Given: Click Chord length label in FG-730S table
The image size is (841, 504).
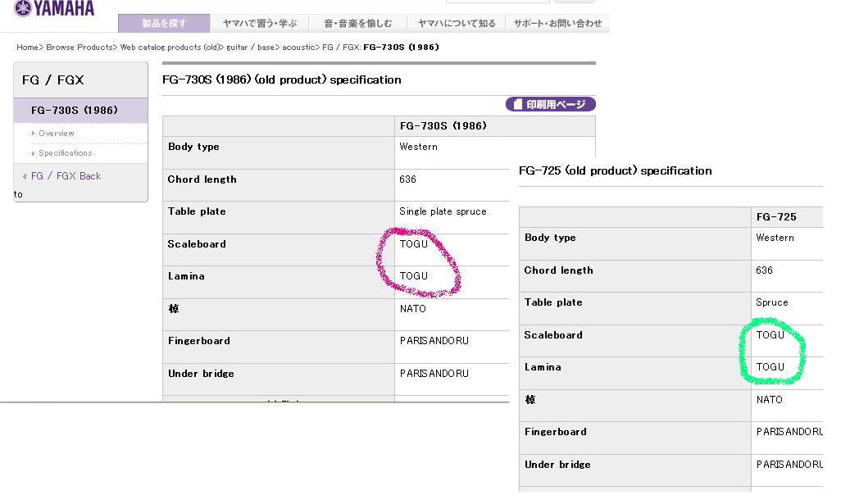Looking at the screenshot, I should 202,179.
